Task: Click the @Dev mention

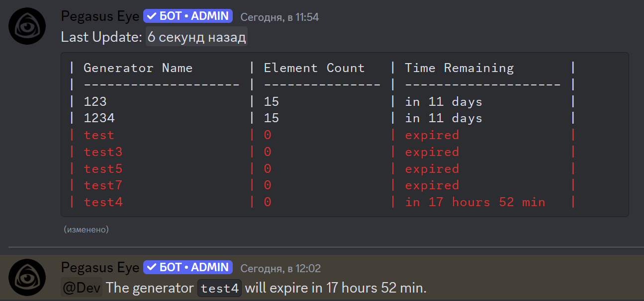Action: tap(81, 287)
